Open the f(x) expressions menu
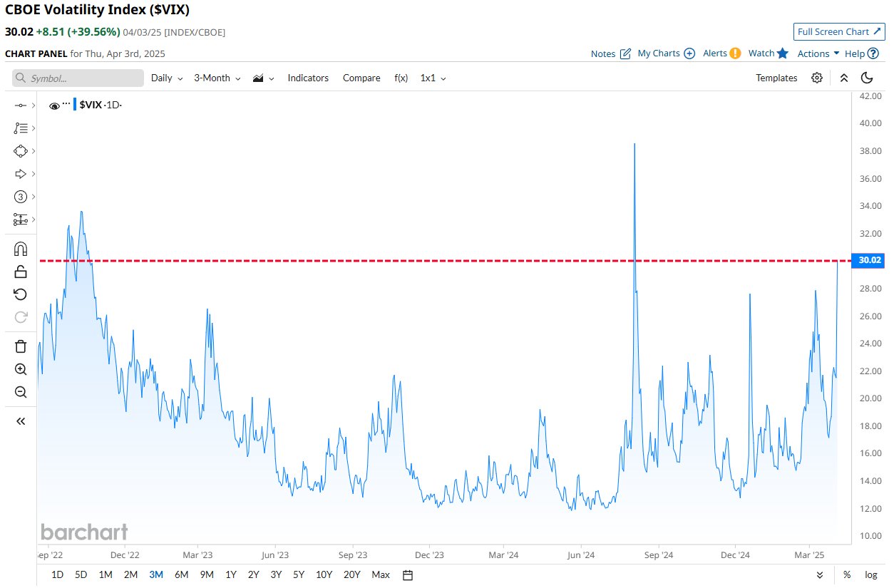This screenshot has height=588, width=894. pos(401,78)
